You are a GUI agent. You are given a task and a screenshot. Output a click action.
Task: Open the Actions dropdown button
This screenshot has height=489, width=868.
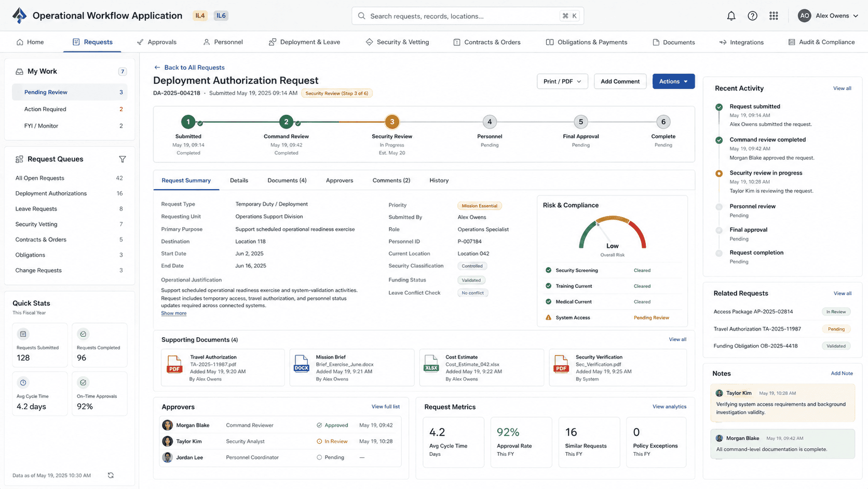click(673, 82)
